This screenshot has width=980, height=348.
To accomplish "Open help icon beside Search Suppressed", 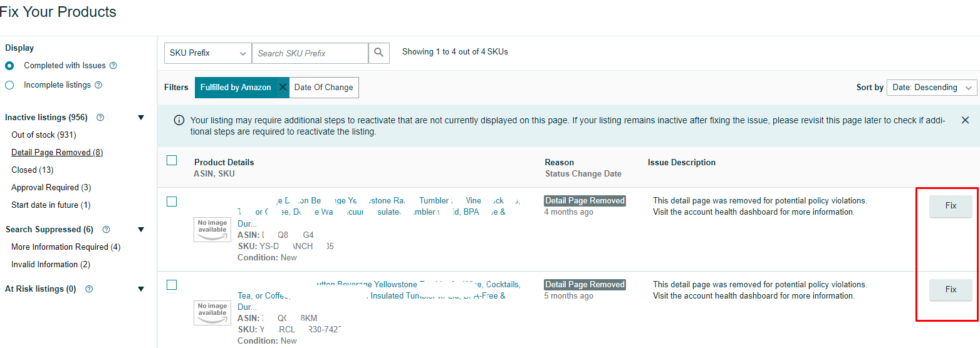I will (x=106, y=230).
